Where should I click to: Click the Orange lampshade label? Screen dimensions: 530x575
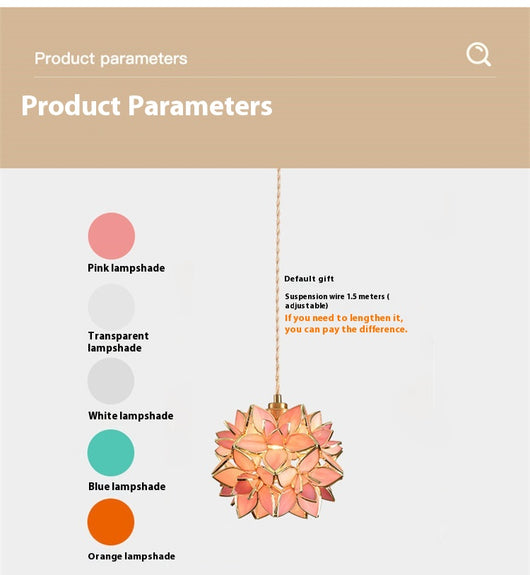click(x=131, y=556)
